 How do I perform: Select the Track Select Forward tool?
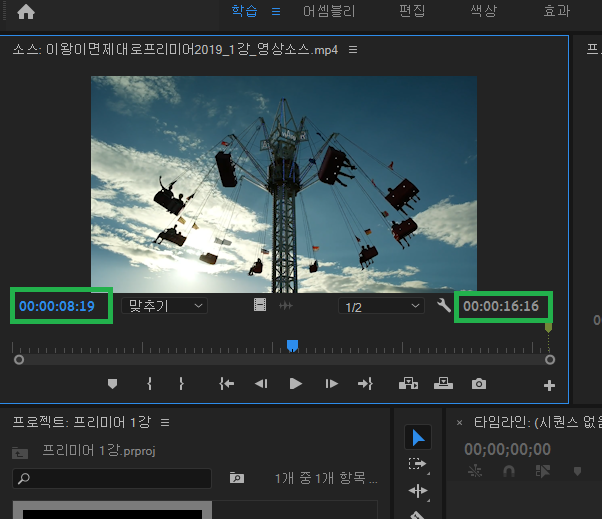(x=418, y=464)
